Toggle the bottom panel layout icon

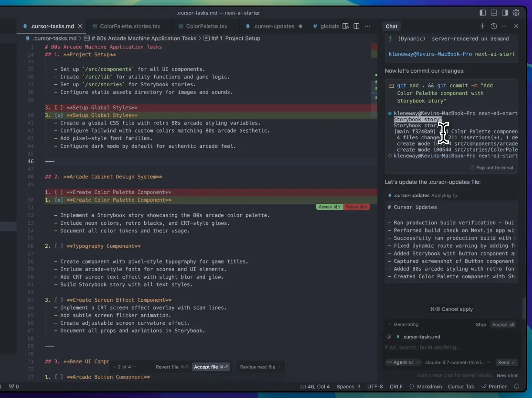point(494,13)
